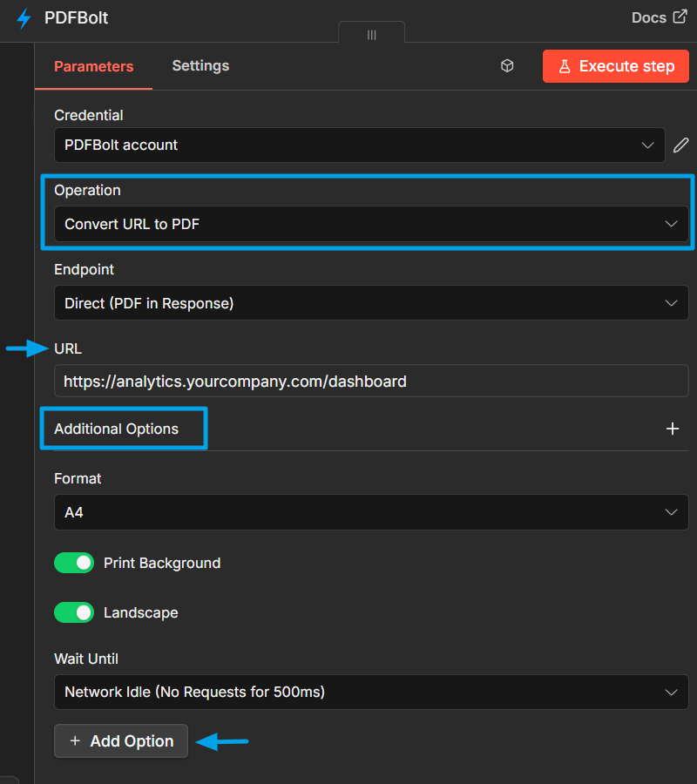Select the Parameters tab
Viewport: 697px width, 784px height.
pyautogui.click(x=93, y=65)
